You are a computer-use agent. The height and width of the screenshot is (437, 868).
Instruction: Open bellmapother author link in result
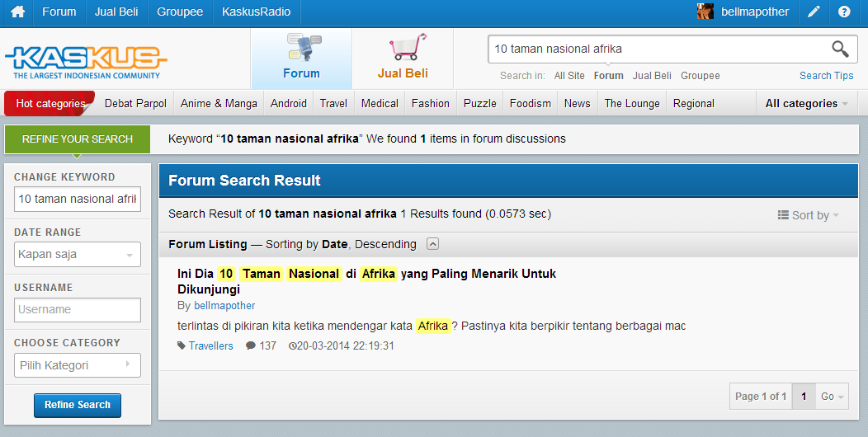tap(224, 305)
